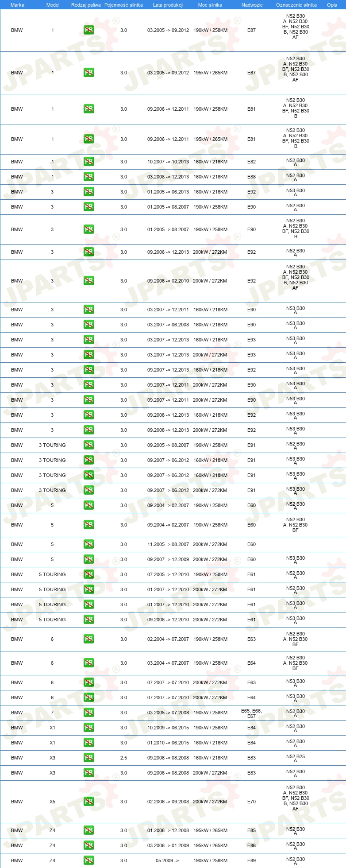346x868 pixels.
Task: Click the petrol icon for BMW 1 E87 195kW
Action: click(x=88, y=73)
